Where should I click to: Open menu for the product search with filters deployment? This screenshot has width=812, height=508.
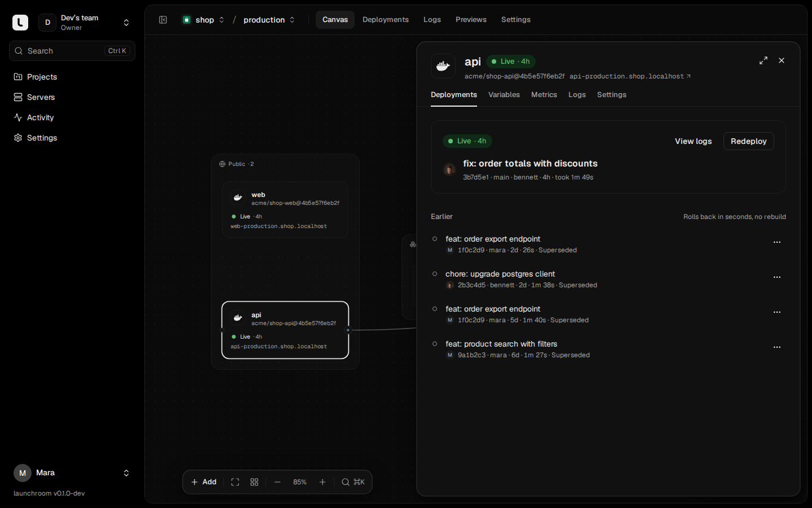[x=777, y=347]
